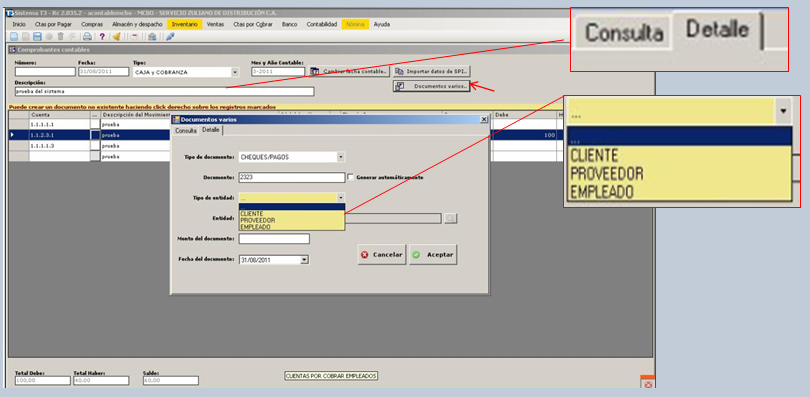
Task: Expand the Tipo CAJA y COBRANZA combo box
Action: click(235, 72)
